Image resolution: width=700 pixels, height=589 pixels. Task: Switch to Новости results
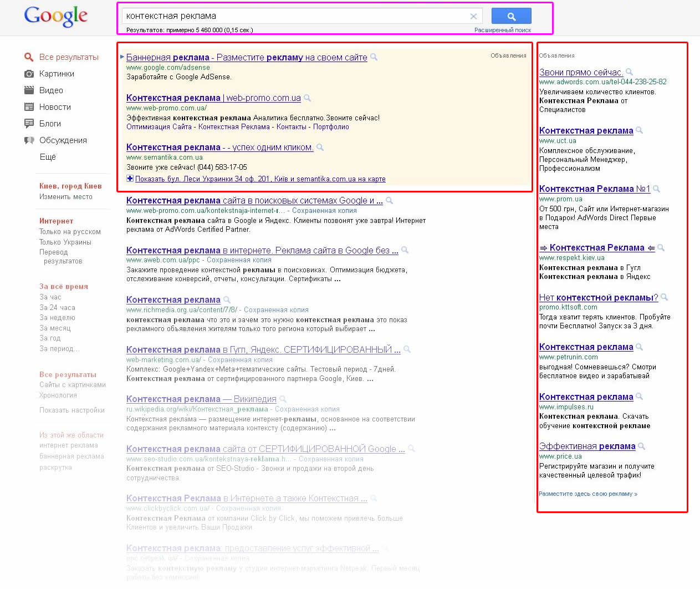click(55, 107)
